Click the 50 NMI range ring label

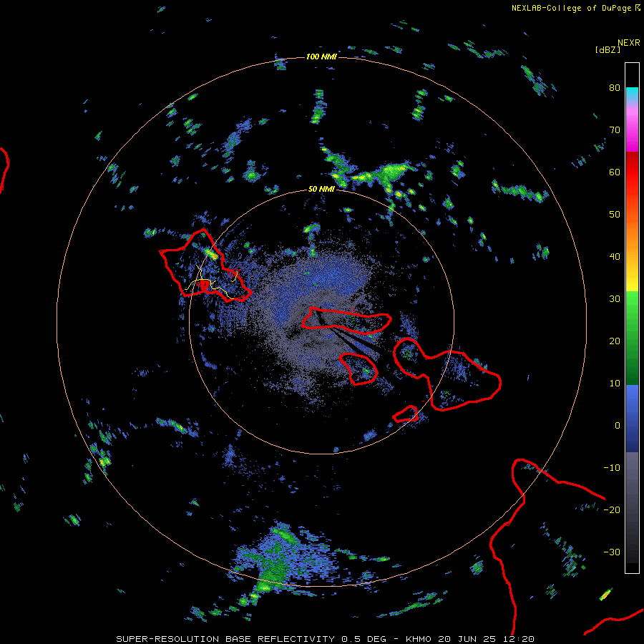coord(321,190)
